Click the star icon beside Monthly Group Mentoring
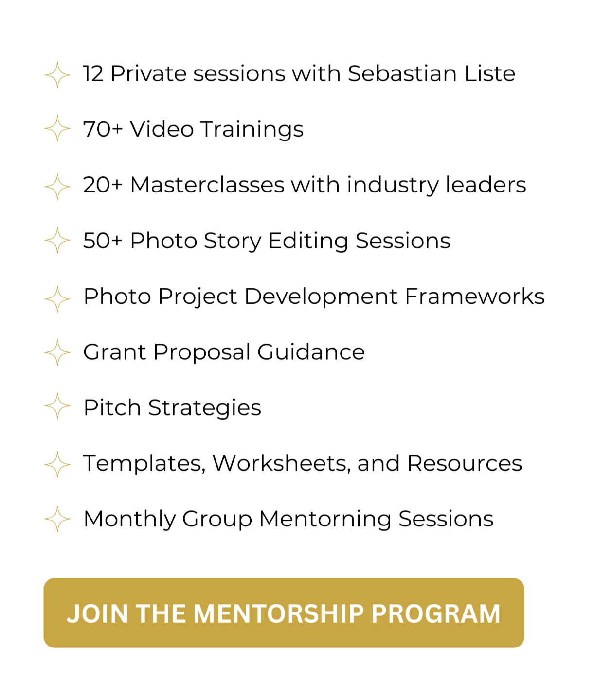 [57, 519]
